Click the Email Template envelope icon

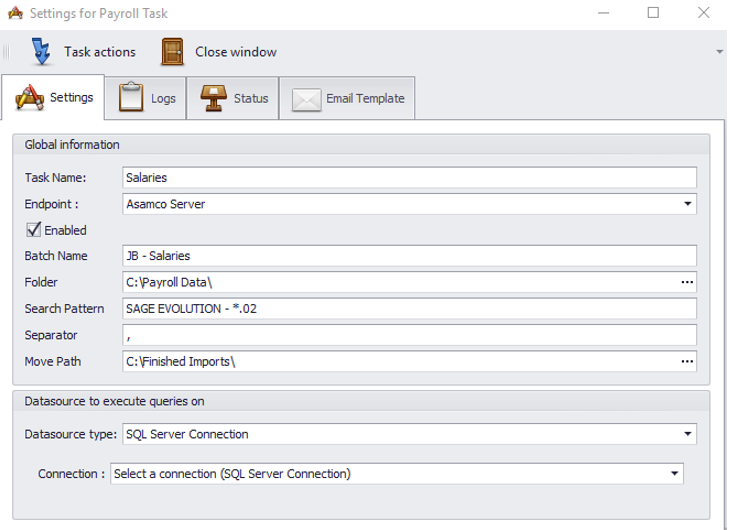point(306,99)
